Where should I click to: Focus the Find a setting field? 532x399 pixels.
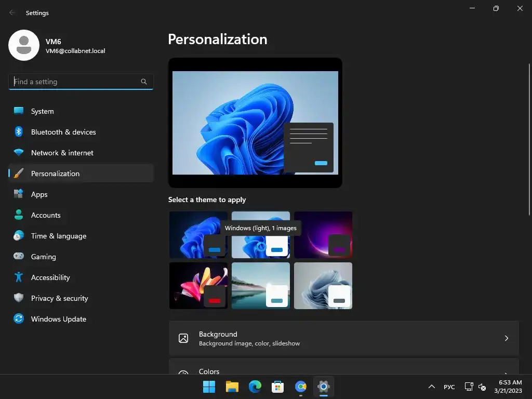(x=81, y=82)
